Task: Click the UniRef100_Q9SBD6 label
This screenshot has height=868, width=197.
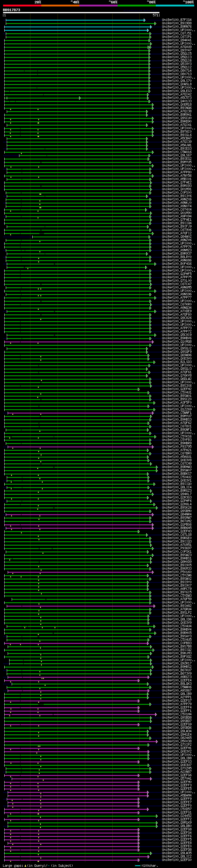Action: click(177, 728)
